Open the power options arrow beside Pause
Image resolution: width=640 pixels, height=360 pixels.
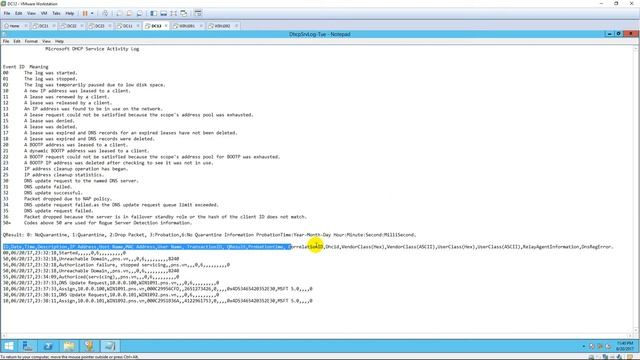coord(92,13)
